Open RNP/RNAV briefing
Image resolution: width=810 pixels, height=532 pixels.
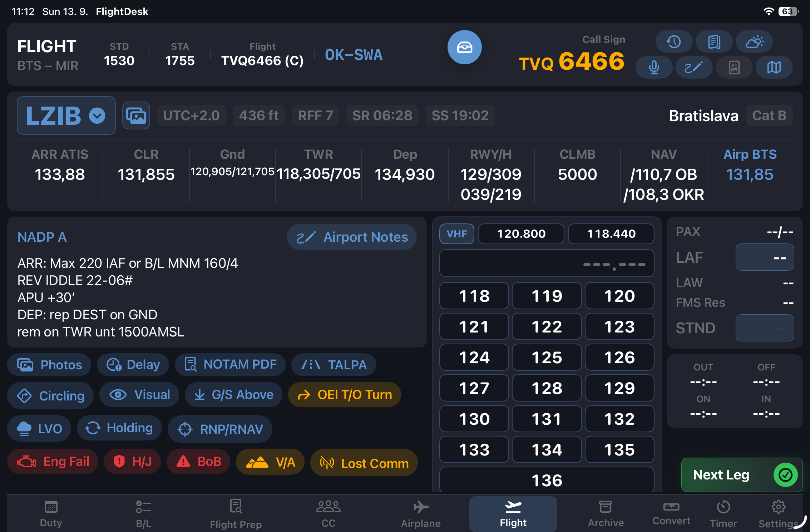pos(220,429)
